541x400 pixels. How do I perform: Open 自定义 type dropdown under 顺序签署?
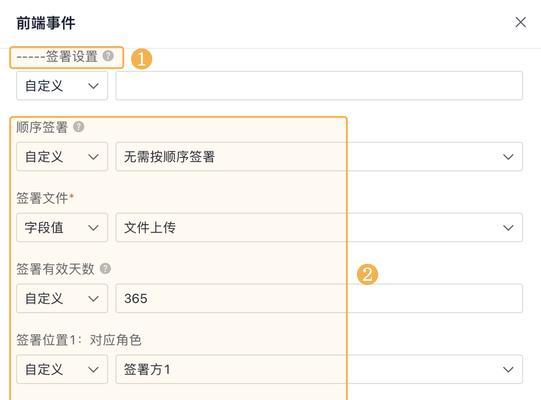(x=62, y=157)
